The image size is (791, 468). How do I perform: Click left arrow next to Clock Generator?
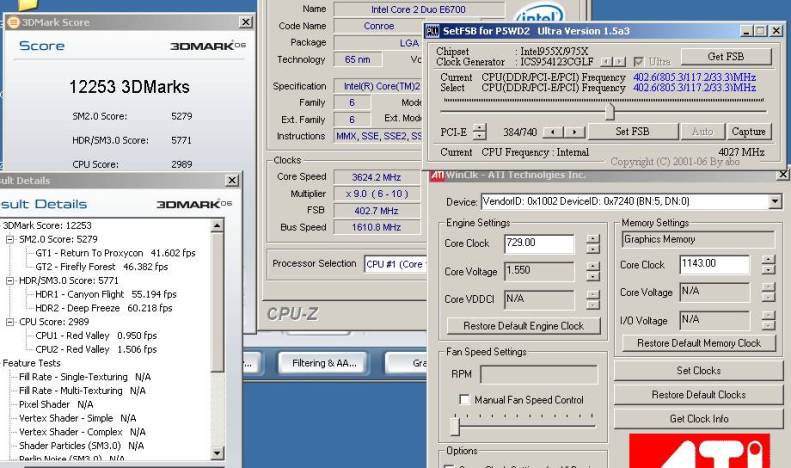coord(606,62)
